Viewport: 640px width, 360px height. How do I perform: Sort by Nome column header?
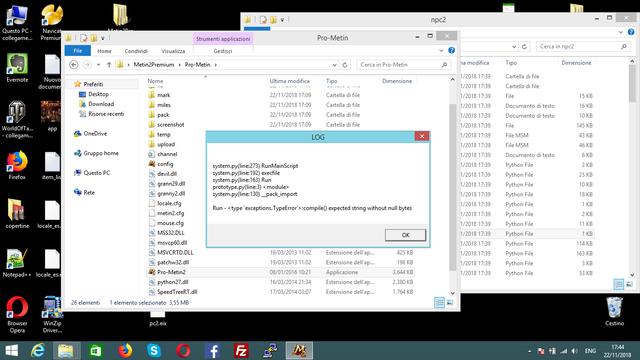(155, 81)
